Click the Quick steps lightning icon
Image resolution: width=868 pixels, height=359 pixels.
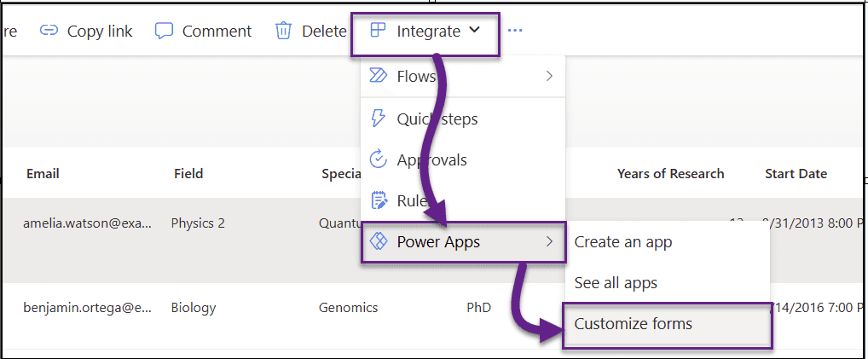pyautogui.click(x=378, y=119)
